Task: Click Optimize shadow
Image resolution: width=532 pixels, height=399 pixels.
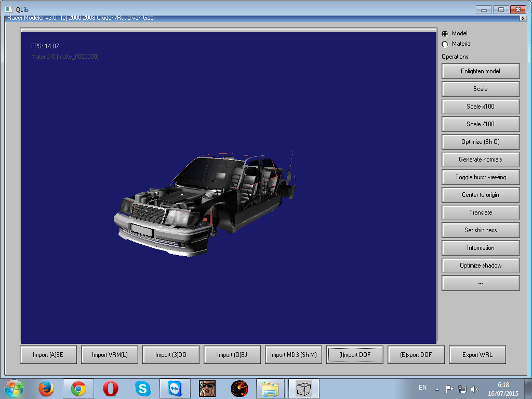Action: click(x=481, y=265)
